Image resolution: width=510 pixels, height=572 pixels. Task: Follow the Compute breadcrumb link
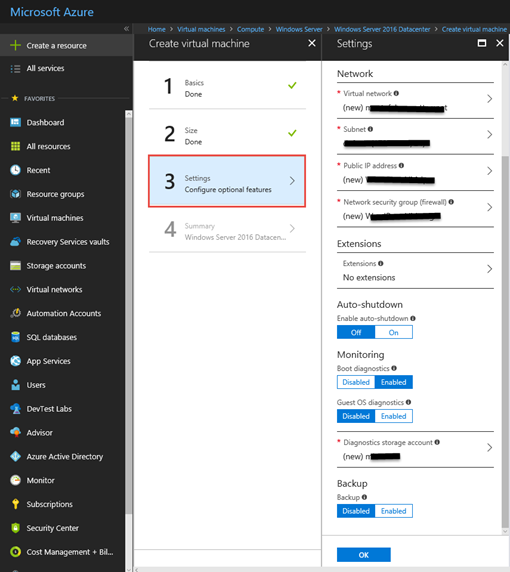[250, 29]
